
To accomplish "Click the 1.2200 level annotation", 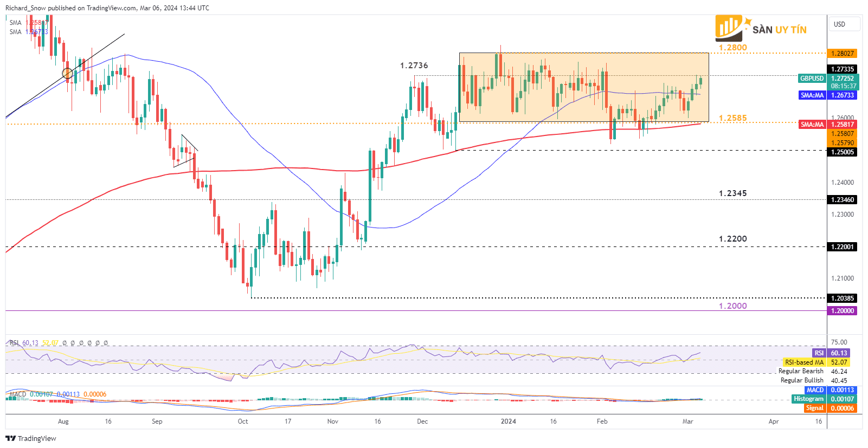I will (733, 239).
